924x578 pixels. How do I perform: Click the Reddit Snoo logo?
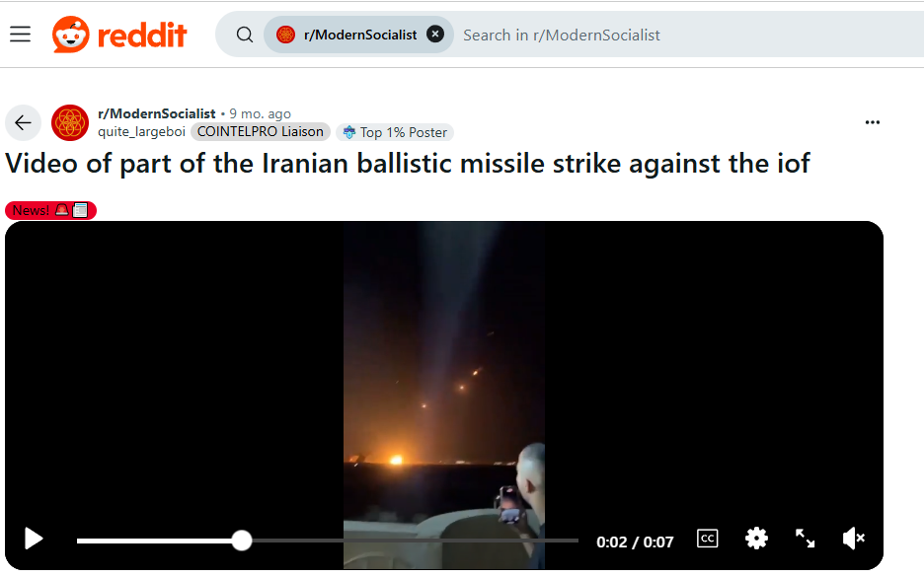coord(71,35)
